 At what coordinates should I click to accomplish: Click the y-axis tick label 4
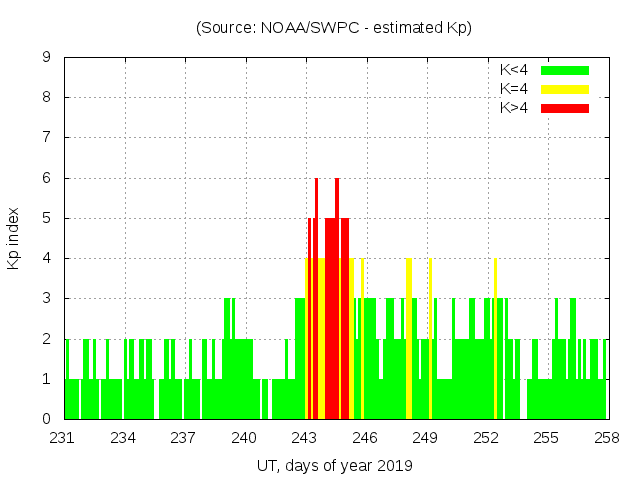pos(46,258)
